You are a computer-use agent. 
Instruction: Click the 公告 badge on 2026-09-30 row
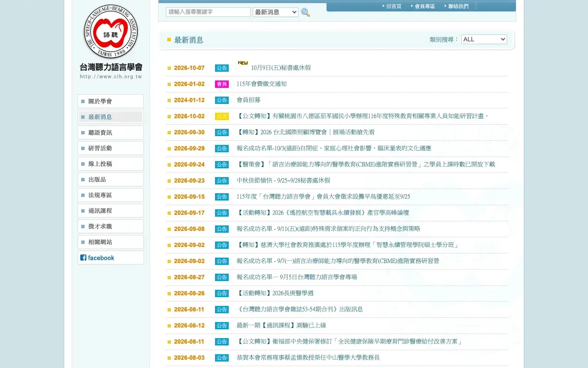222,132
